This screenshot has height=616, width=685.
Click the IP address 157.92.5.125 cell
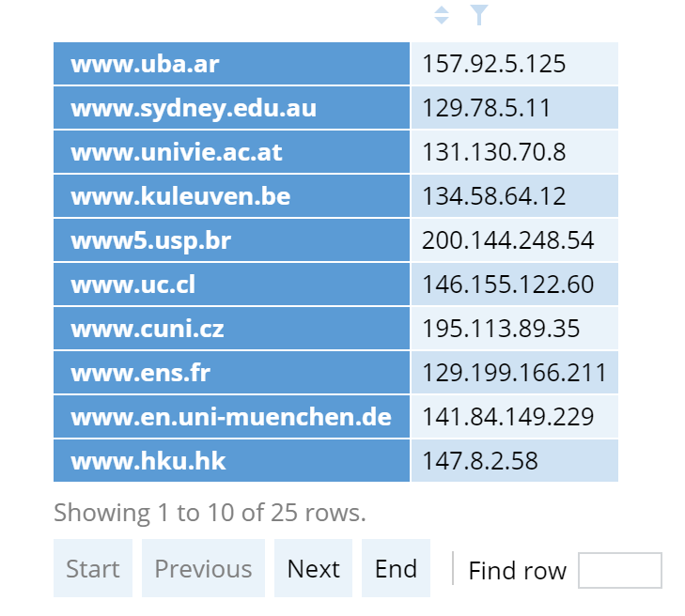click(x=514, y=64)
